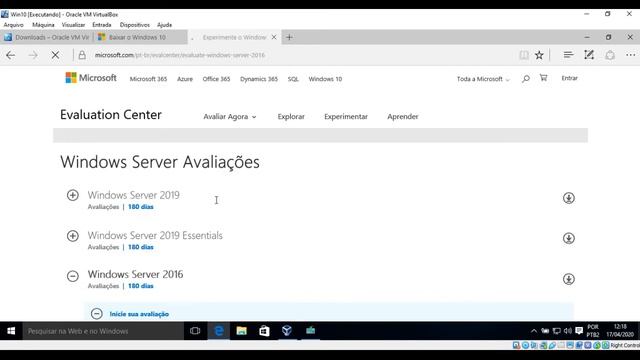Open Office 365 link
The image size is (640, 360).
coord(216,79)
